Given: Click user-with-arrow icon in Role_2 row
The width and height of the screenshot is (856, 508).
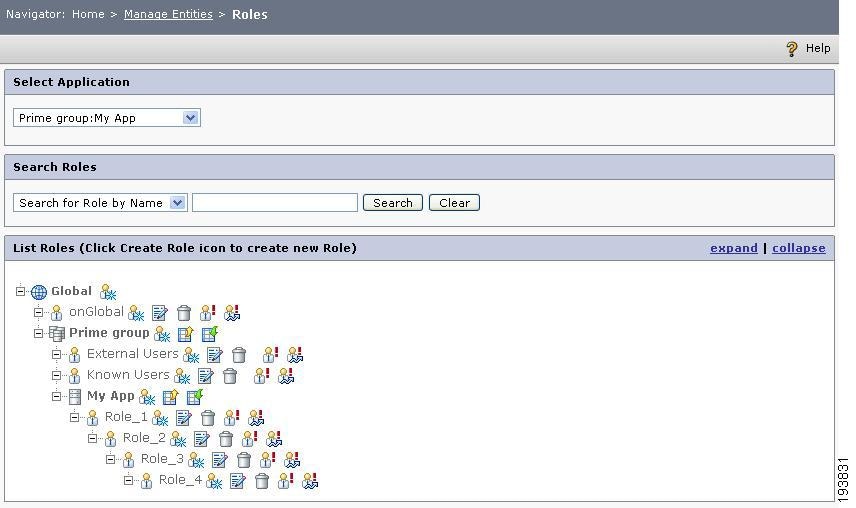Looking at the screenshot, I should 274,439.
